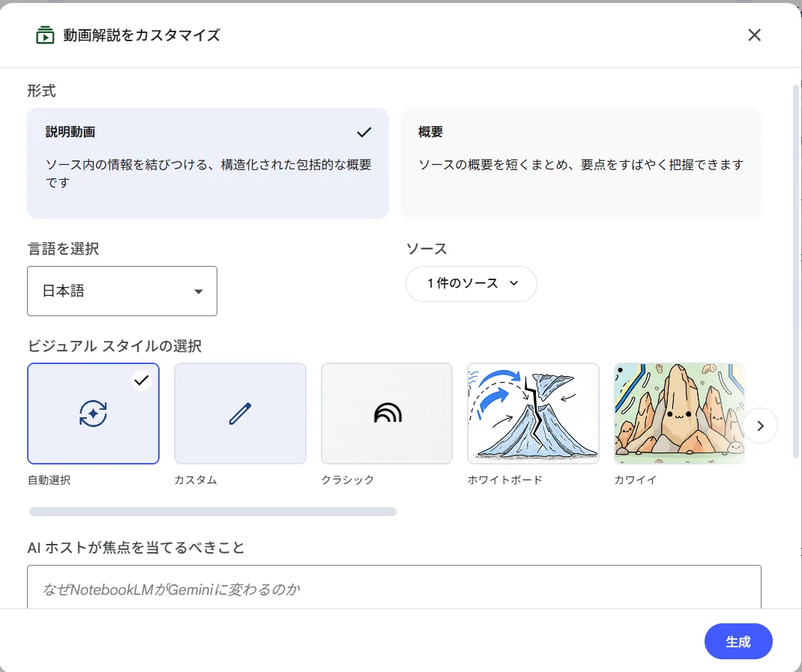This screenshot has width=802, height=672.
Task: Click the checkmark on the 説明動画 card
Action: [x=364, y=133]
